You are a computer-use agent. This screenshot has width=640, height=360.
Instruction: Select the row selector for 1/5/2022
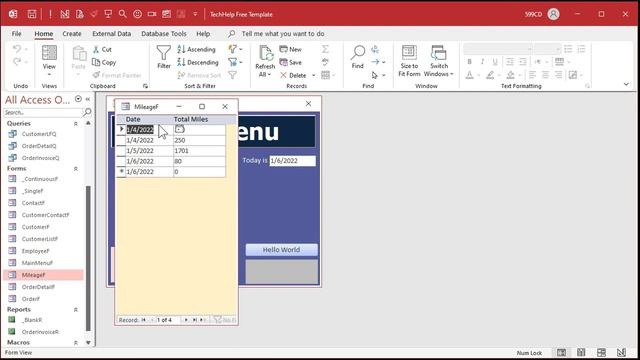[121, 151]
